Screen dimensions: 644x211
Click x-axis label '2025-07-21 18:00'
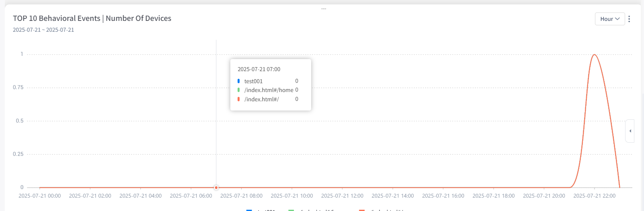[x=494, y=196]
